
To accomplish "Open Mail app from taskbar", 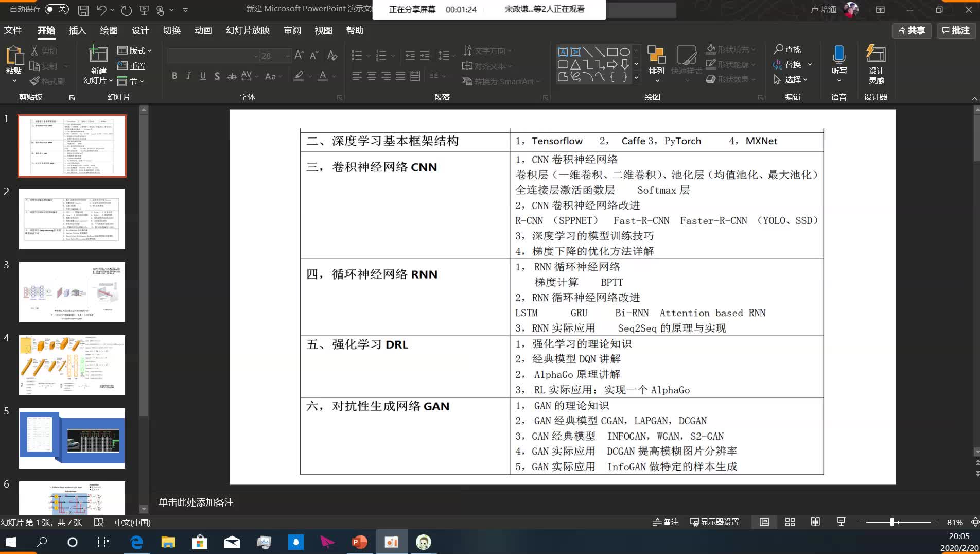I will click(x=232, y=542).
